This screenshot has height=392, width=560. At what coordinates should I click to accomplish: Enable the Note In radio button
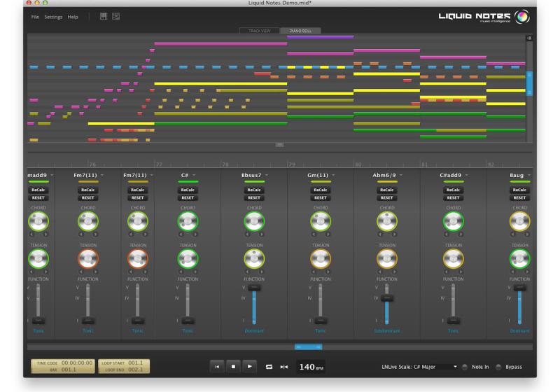tap(464, 366)
